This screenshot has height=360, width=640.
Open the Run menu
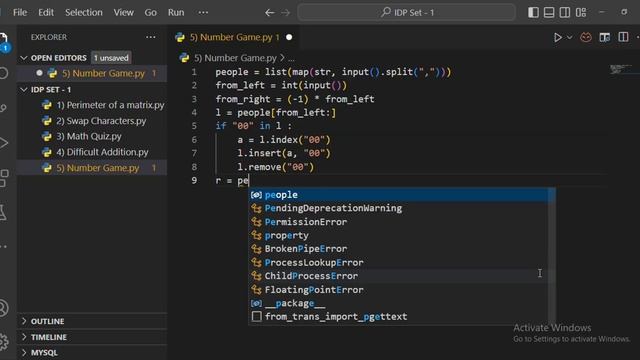point(176,12)
